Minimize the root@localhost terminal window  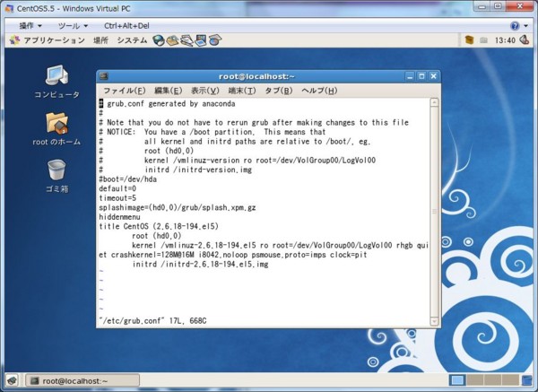coord(410,76)
